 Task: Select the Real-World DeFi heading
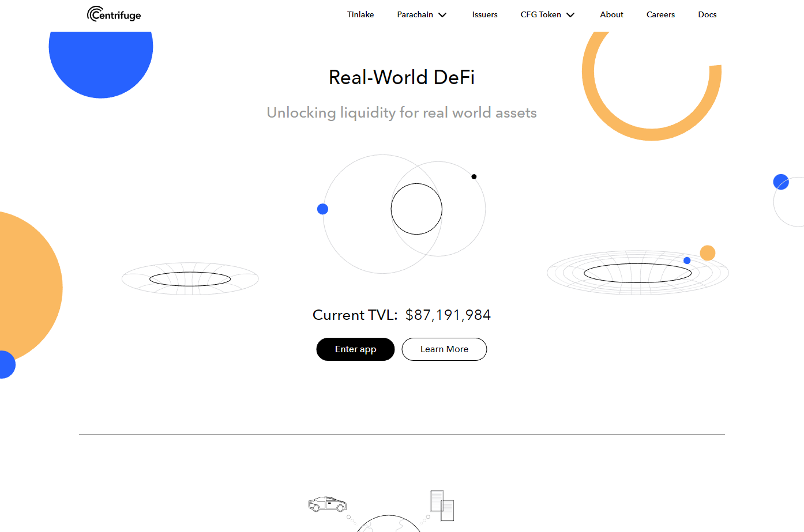tap(402, 77)
